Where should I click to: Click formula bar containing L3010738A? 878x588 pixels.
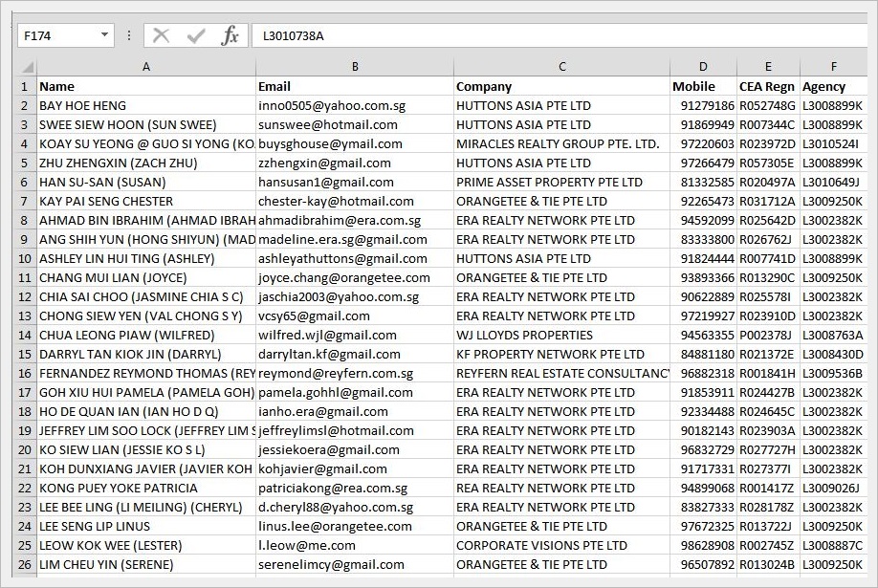coord(555,36)
